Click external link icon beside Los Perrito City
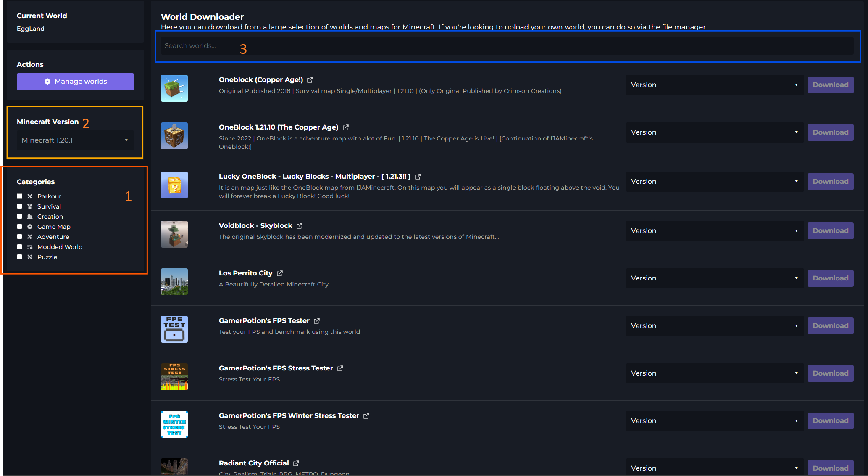 280,273
